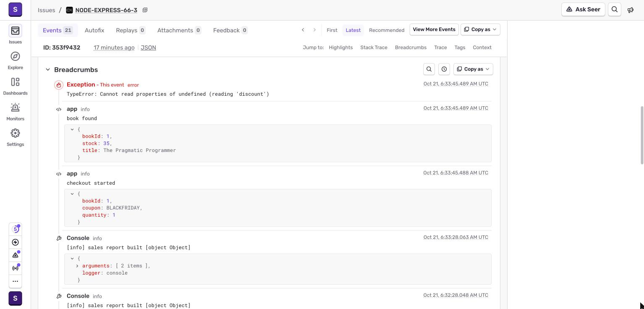Viewport: 644px width, 309px height.
Task: Click the code icon beside 'checkout started'
Action: pos(59,174)
